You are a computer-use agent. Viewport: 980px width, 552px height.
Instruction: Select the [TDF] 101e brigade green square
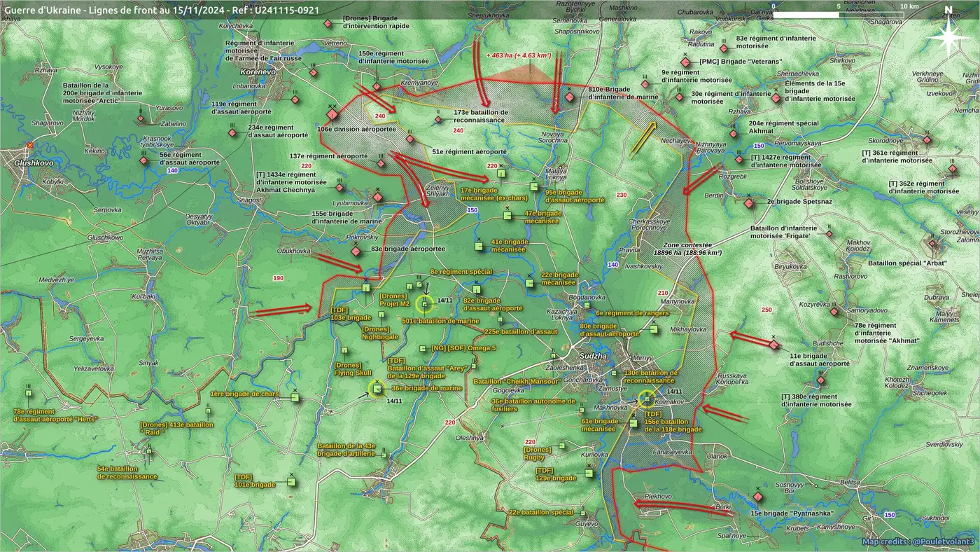coord(291,482)
